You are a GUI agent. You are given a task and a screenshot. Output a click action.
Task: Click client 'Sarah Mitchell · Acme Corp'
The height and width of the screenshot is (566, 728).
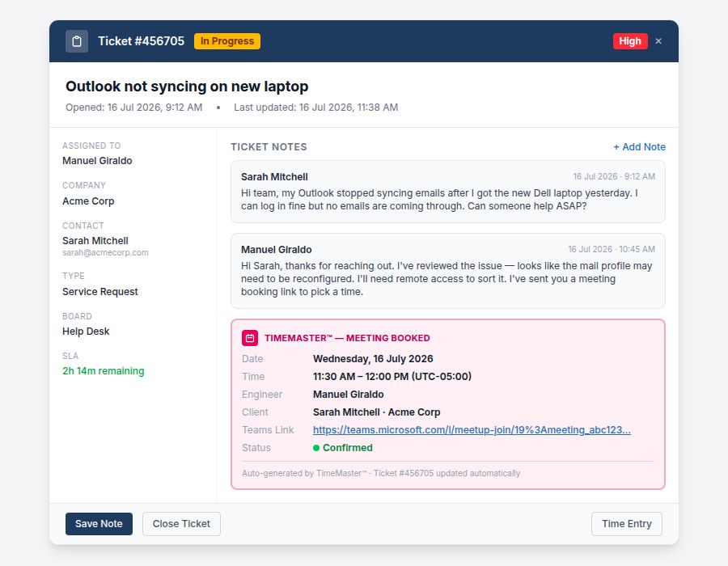(376, 412)
